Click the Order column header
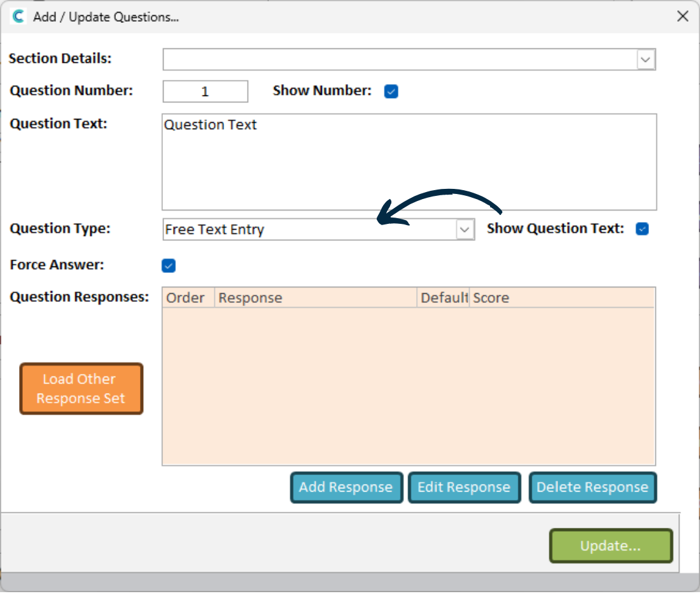Image resolution: width=700 pixels, height=594 pixels. point(188,298)
